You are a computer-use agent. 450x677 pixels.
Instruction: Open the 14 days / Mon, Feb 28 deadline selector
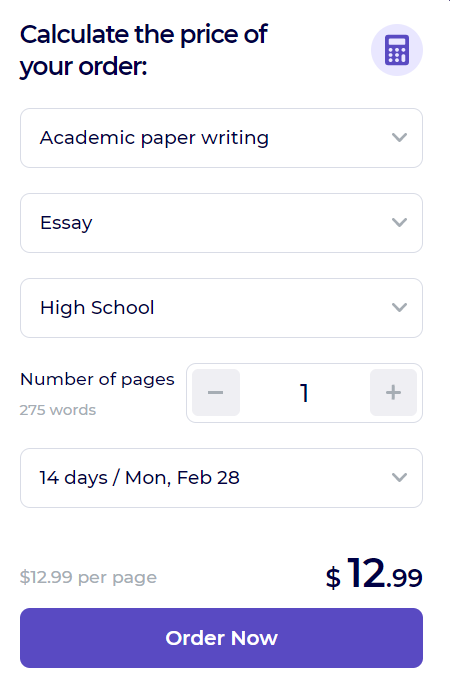(221, 478)
